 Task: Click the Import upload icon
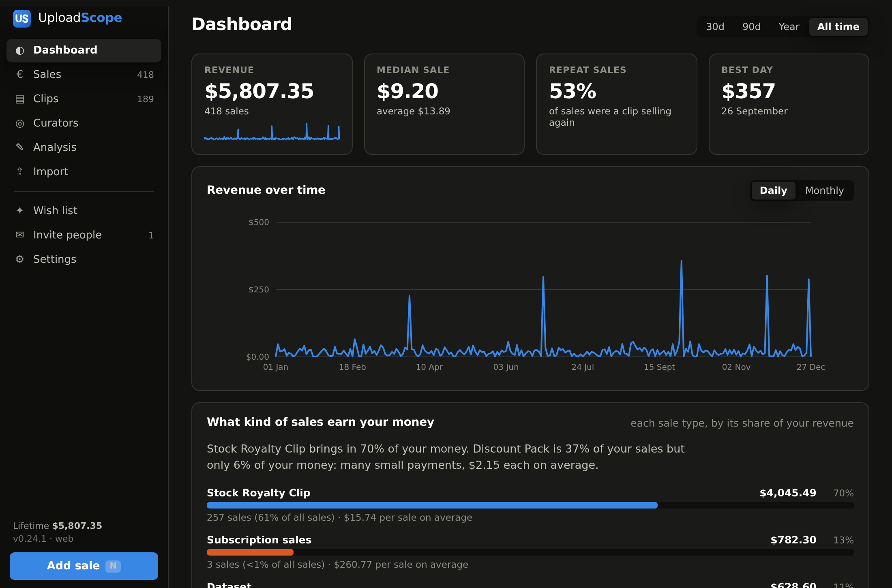click(x=20, y=172)
